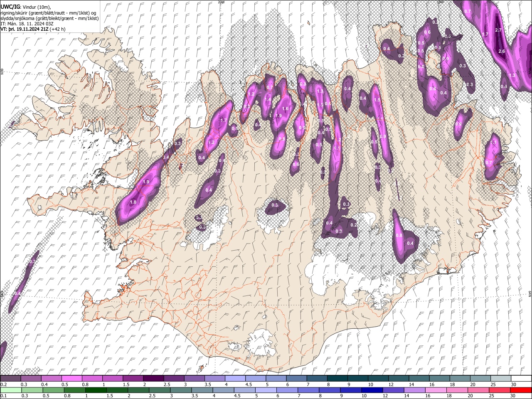
Task: Select pale green lower swatch between 0.1 and 0.3
Action: [x=11, y=390]
